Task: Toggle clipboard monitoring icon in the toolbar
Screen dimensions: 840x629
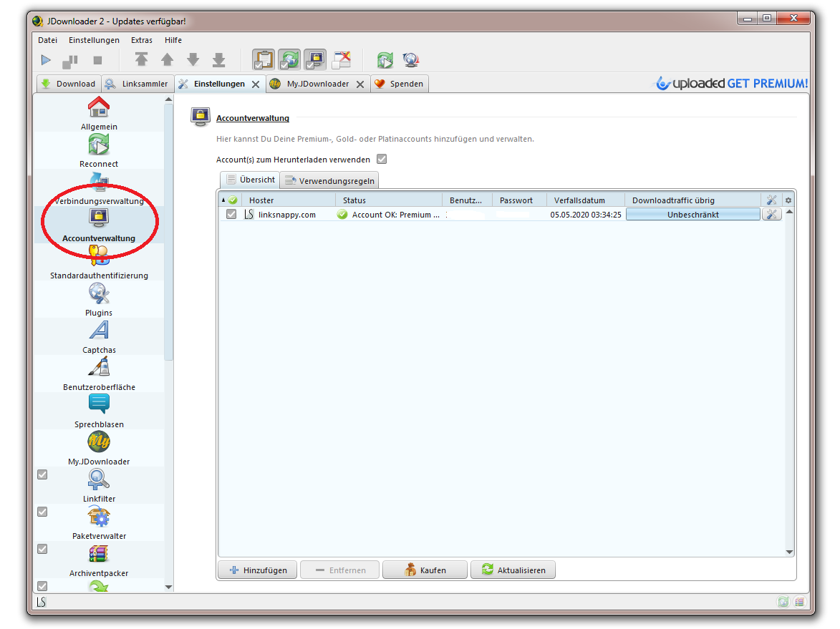Action: (x=264, y=59)
